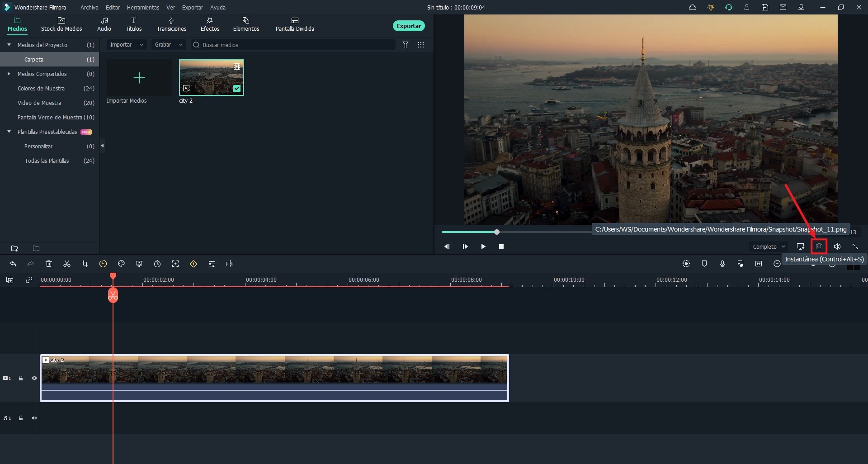Enter full screen preview

click(x=855, y=246)
